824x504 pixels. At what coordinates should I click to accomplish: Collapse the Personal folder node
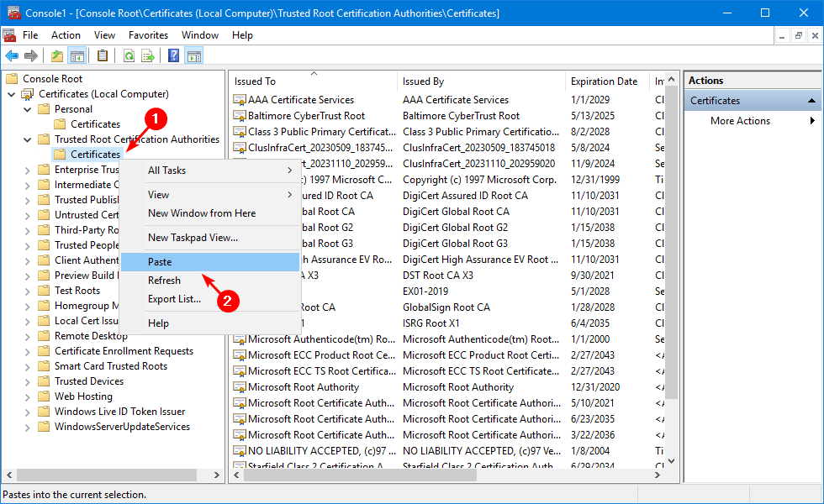coord(28,109)
